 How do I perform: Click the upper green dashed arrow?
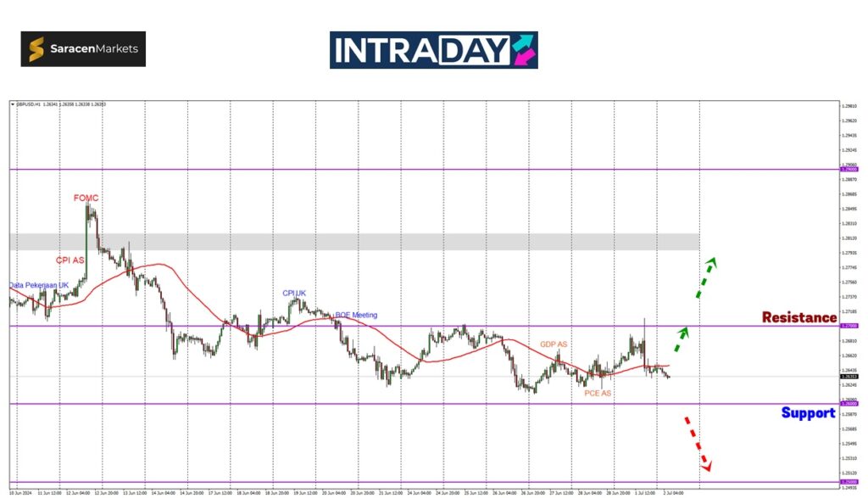pos(706,277)
